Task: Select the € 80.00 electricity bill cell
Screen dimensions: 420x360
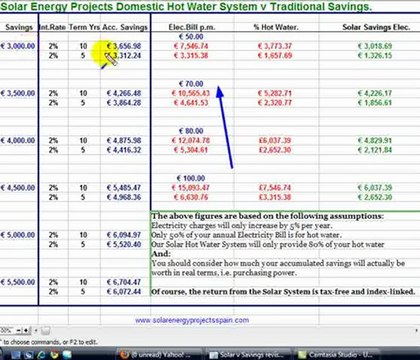Action: (191, 131)
